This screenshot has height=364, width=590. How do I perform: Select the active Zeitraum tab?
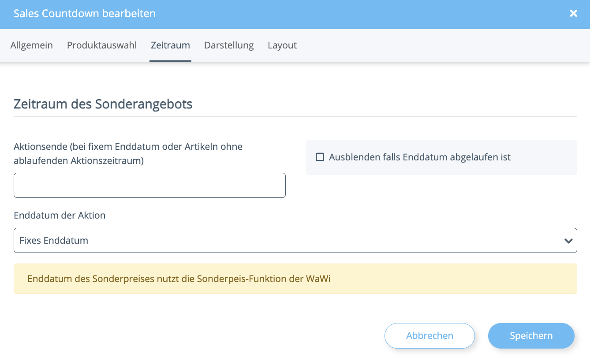point(170,45)
